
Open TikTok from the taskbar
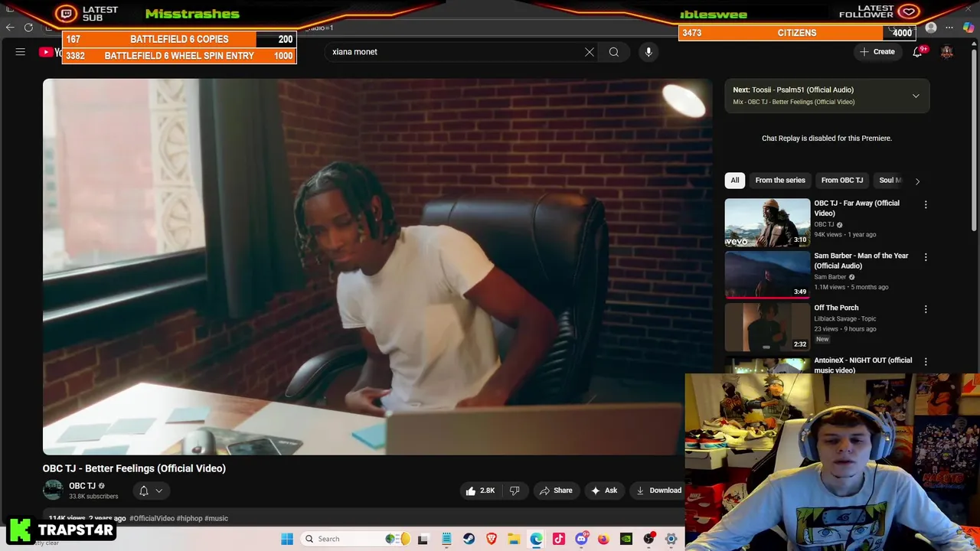pyautogui.click(x=559, y=539)
